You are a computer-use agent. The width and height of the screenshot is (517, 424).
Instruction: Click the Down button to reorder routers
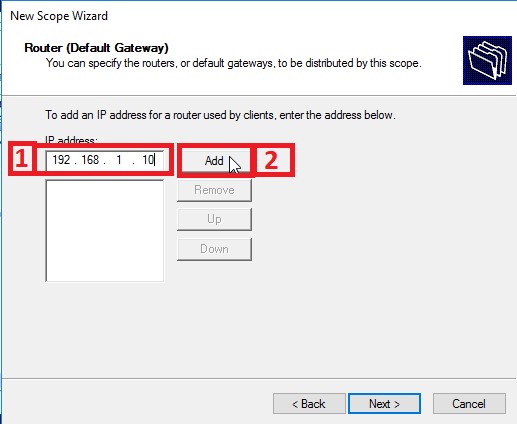tap(214, 249)
